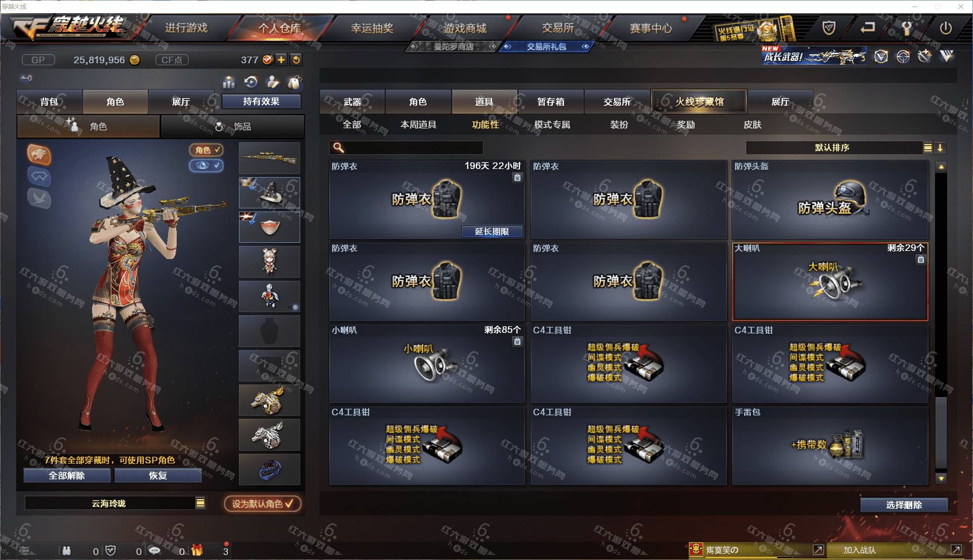973x560 pixels.
Task: Expand the 云海玲珑 character dropdown
Action: tap(200, 503)
